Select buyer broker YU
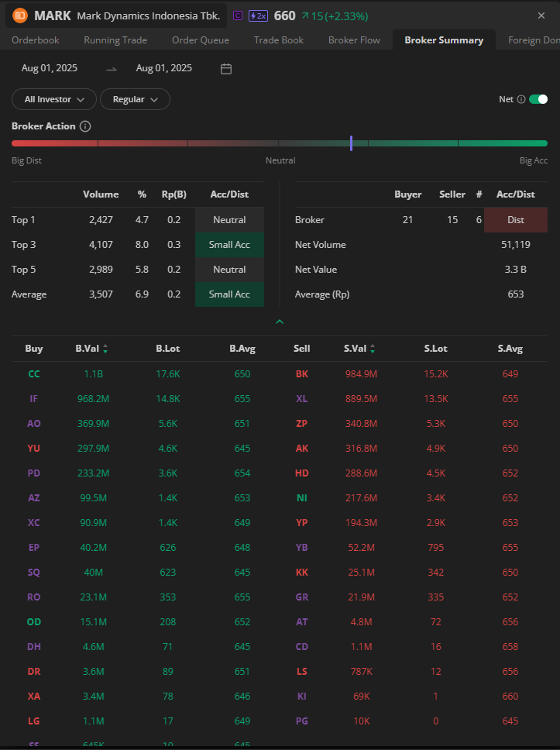The width and height of the screenshot is (560, 750). tap(34, 449)
